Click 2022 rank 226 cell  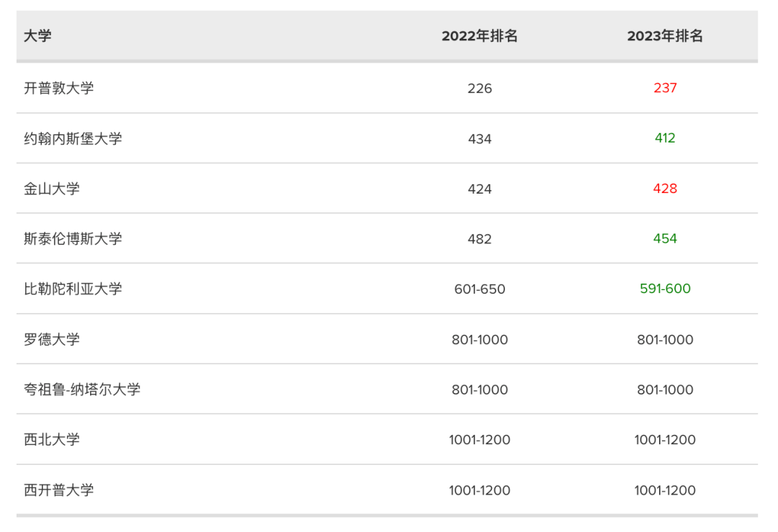coord(480,89)
